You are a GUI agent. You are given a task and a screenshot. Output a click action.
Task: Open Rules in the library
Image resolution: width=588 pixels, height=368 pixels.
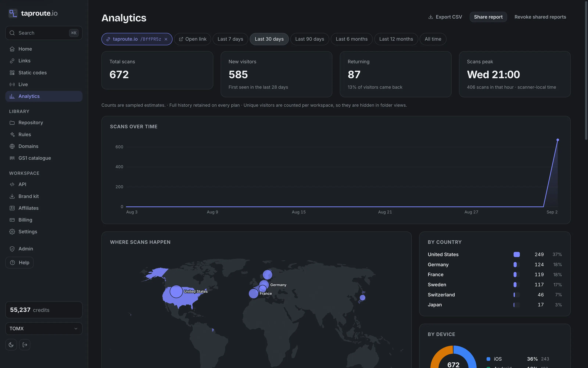pos(44,134)
